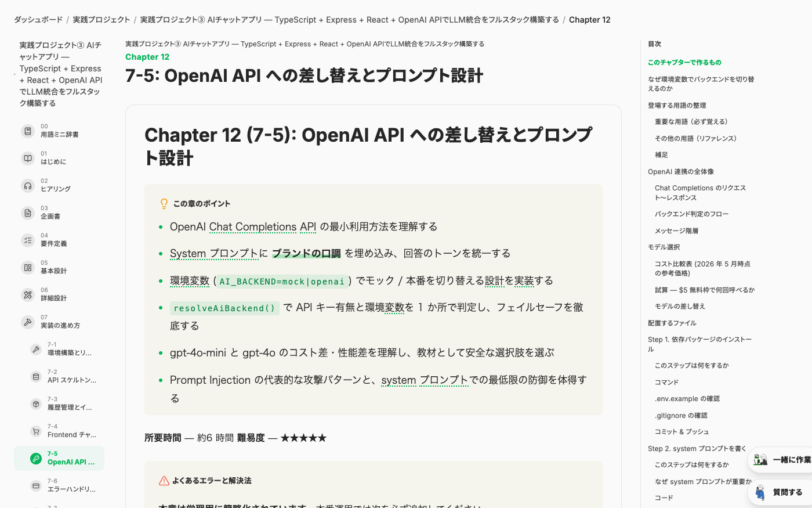
Task: Select the 基本設計 layout icon
Action: [28, 267]
